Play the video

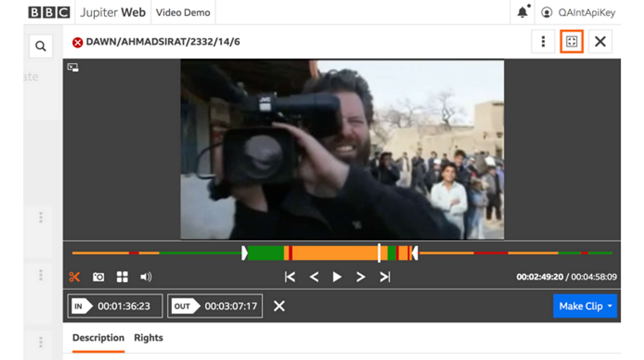[x=337, y=277]
